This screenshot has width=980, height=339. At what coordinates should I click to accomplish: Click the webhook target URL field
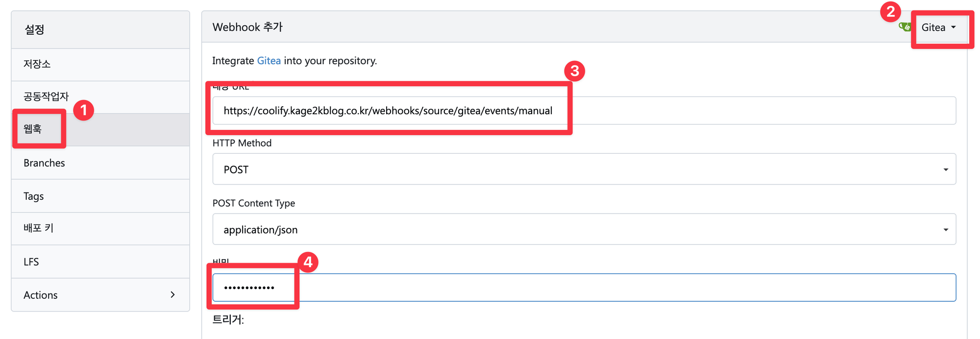[584, 111]
